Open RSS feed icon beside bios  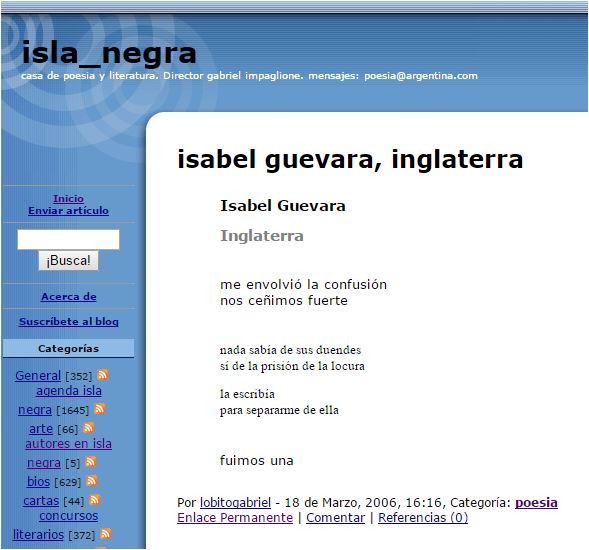coord(92,480)
